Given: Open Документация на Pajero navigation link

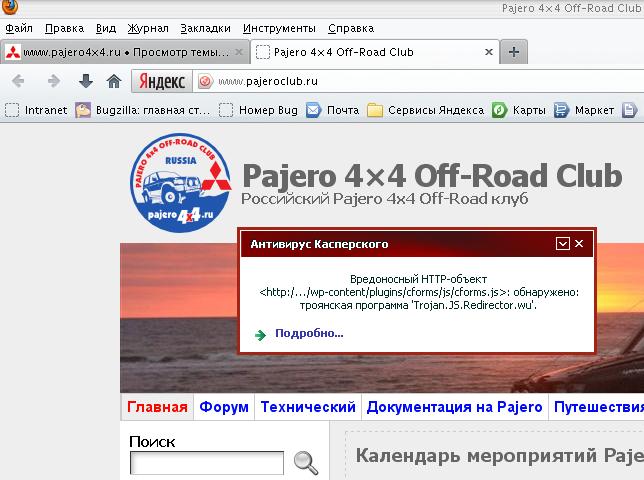Looking at the screenshot, I should pos(454,407).
